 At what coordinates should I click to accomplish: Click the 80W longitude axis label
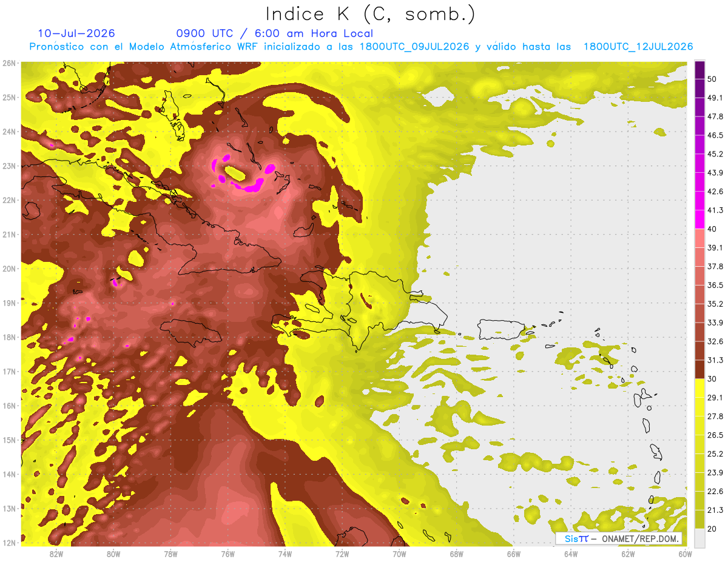point(113,554)
